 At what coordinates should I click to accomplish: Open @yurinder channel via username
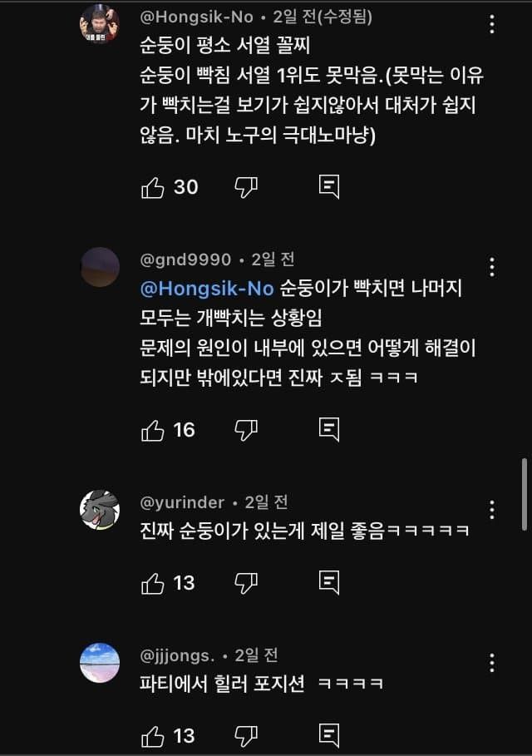click(x=182, y=502)
